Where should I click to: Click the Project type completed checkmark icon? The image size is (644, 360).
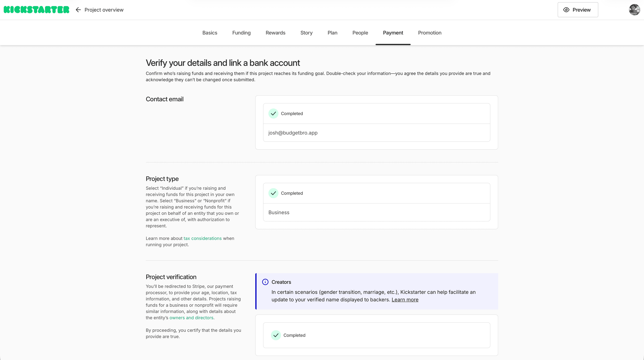click(273, 193)
